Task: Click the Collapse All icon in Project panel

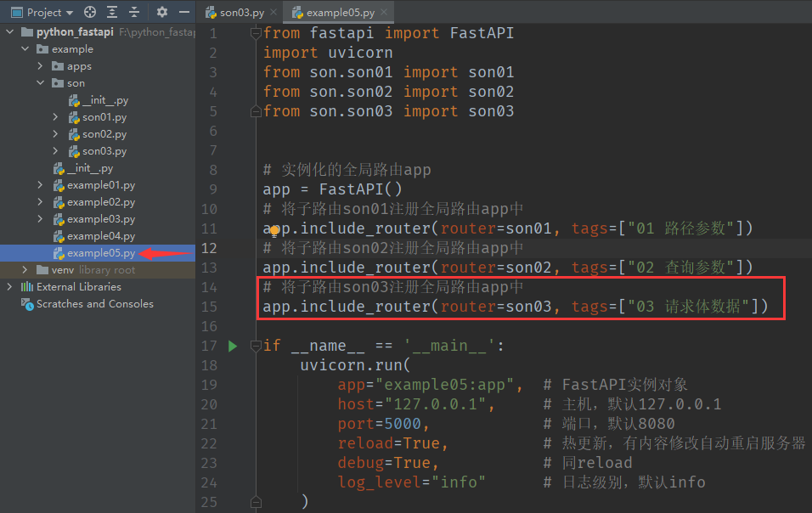Action: pos(135,13)
